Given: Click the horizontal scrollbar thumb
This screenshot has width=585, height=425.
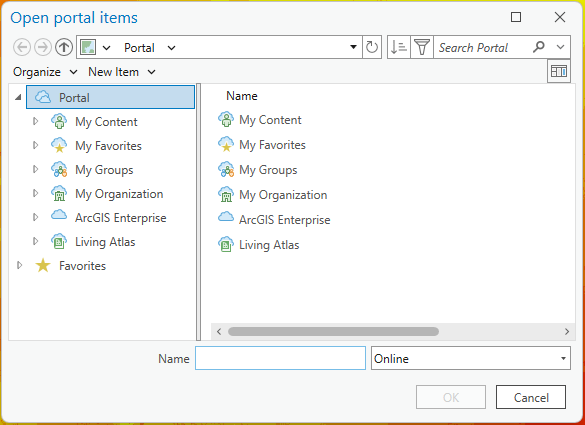Looking at the screenshot, I should [x=333, y=331].
